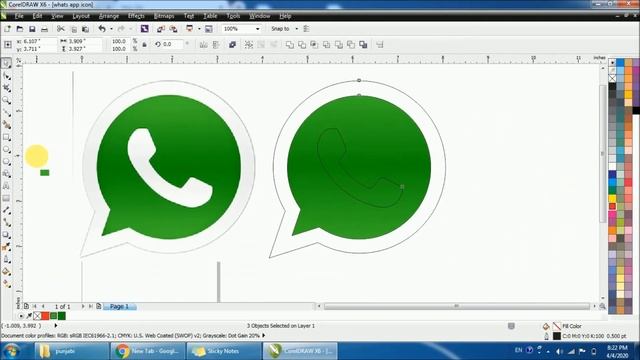Click the Cut scissors icon
Viewport: 640px width, 360px height.
tap(61, 29)
